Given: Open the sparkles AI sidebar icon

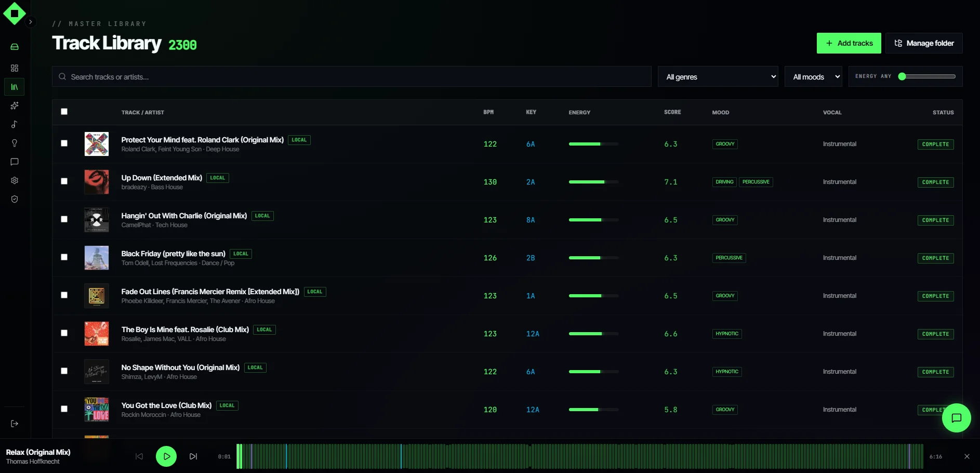Looking at the screenshot, I should click(x=15, y=106).
